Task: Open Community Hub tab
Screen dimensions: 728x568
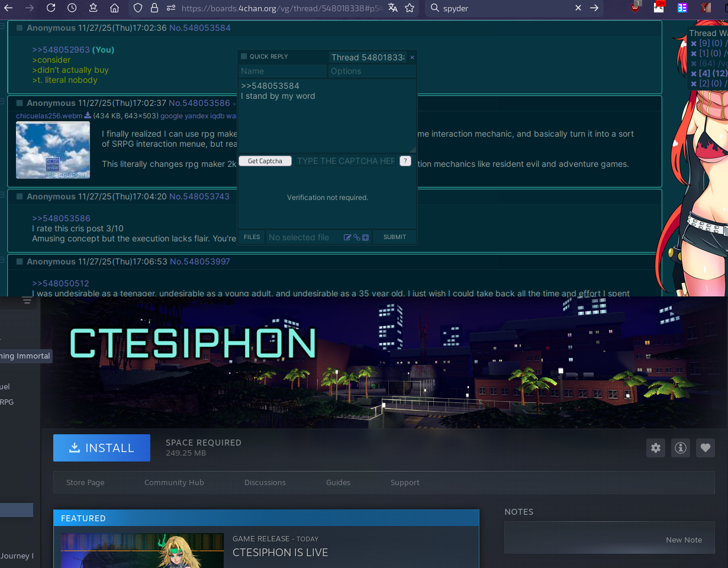Action: click(x=174, y=482)
